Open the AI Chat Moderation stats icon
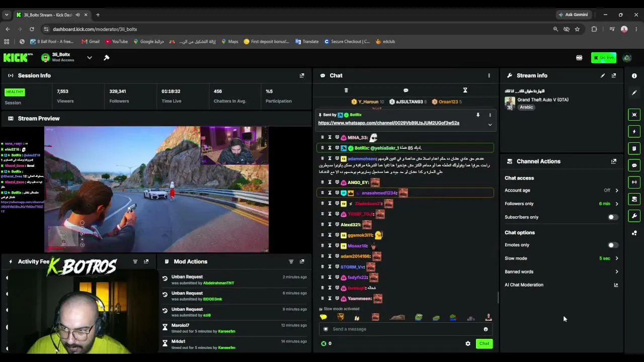This screenshot has width=644, height=362. click(616, 285)
